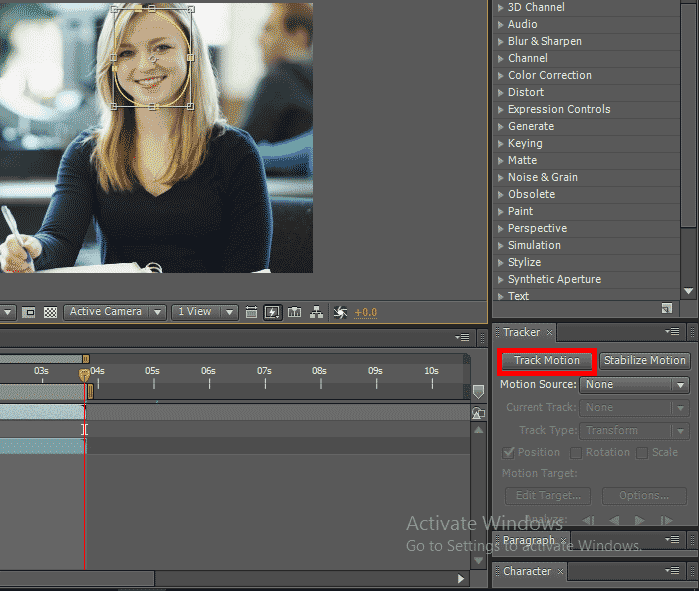Open the Motion Source dropdown
Screen dimensions: 699x591
(x=634, y=385)
